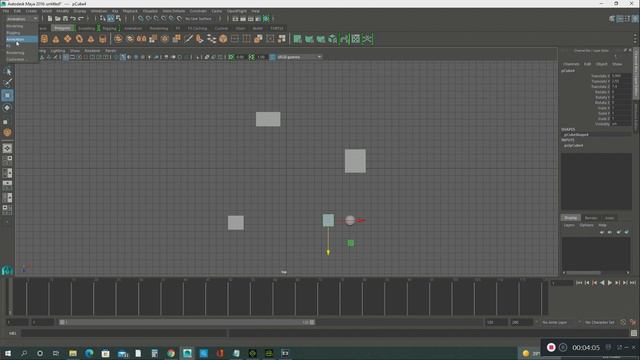Viewport: 640px width, 360px height.
Task: Toggle Channel Box panel icon at top right
Action: click(635, 19)
